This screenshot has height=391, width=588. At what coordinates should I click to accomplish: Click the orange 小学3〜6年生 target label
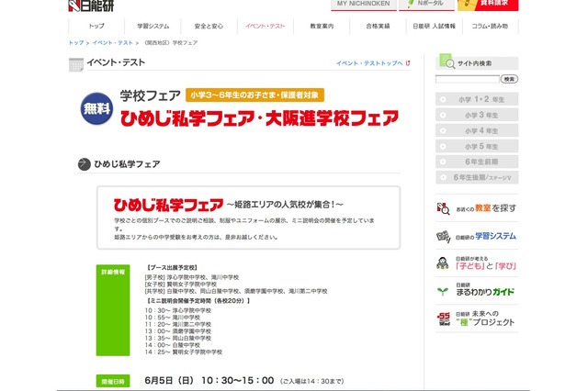click(x=254, y=95)
